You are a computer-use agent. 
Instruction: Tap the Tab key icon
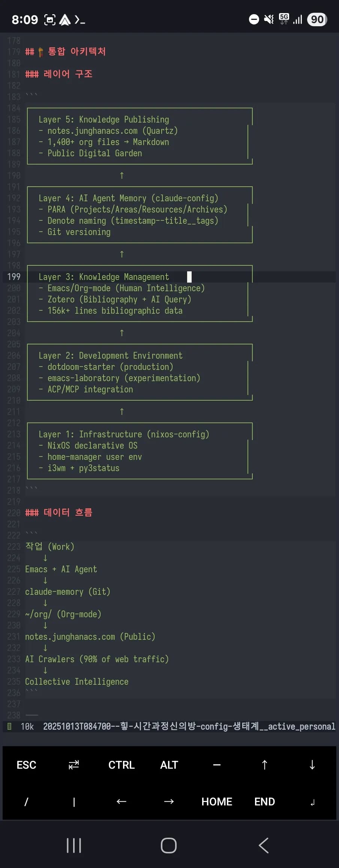(x=74, y=765)
